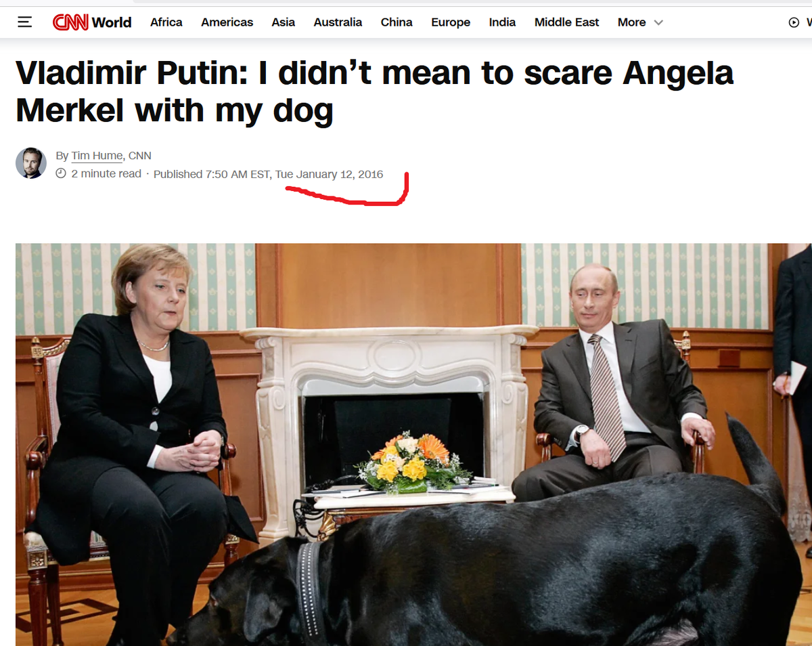Go to the Middle East section

pyautogui.click(x=566, y=22)
